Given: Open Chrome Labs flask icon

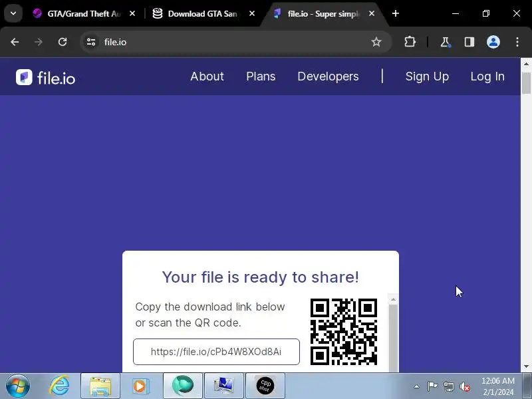Looking at the screenshot, I should (445, 42).
